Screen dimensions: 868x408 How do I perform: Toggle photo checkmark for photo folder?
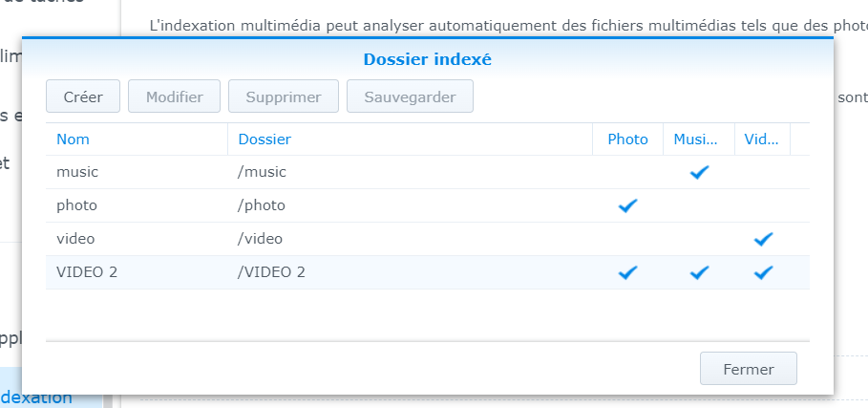627,205
